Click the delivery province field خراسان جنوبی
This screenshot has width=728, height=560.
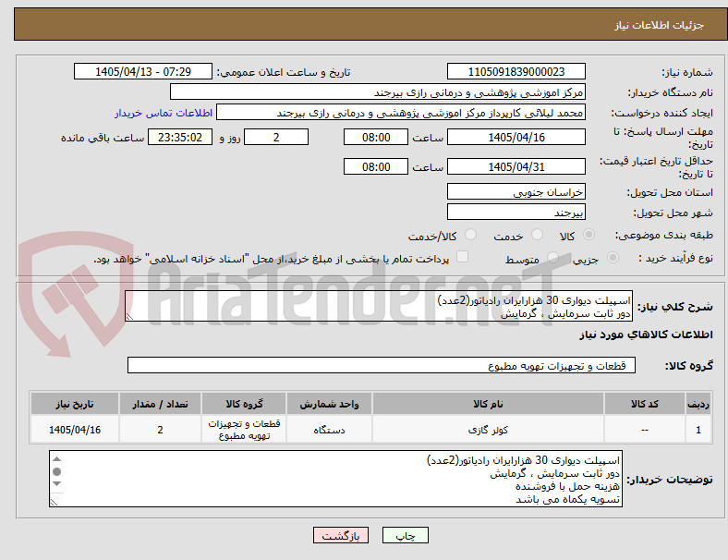[516, 191]
